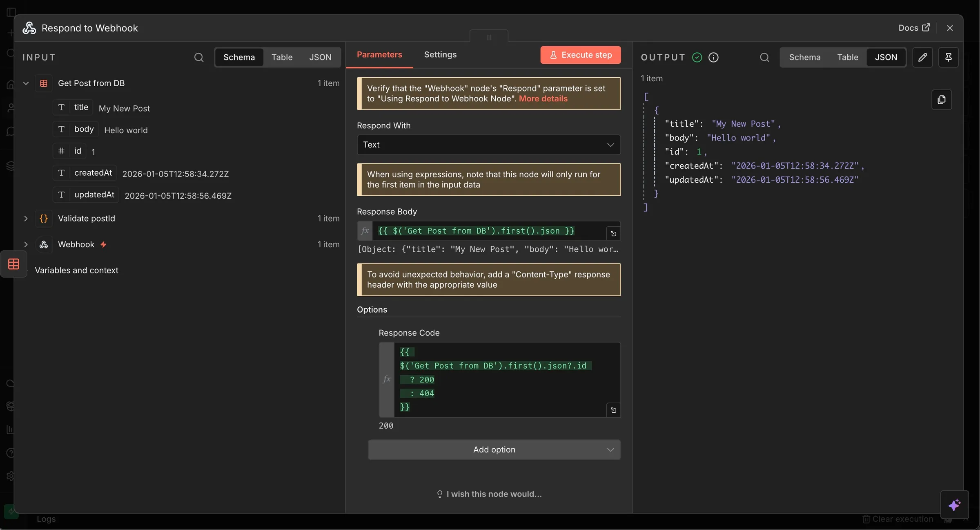This screenshot has height=530, width=980.
Task: Click the 'Hello world' input value
Action: tap(126, 130)
